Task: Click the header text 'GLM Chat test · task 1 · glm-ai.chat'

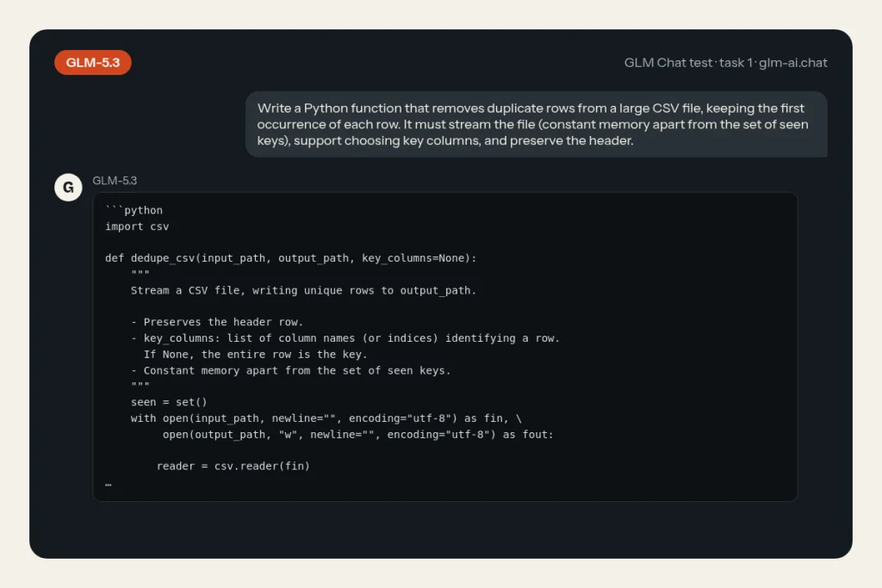Action: point(725,63)
